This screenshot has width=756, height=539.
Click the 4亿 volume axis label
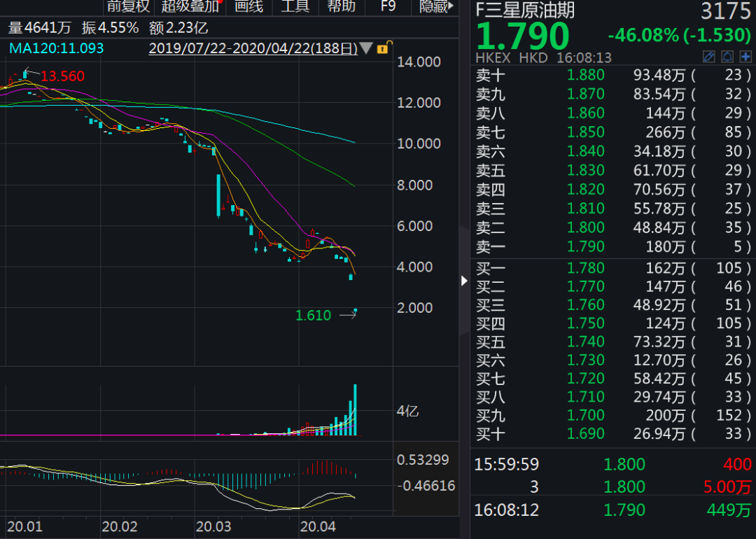[x=407, y=411]
